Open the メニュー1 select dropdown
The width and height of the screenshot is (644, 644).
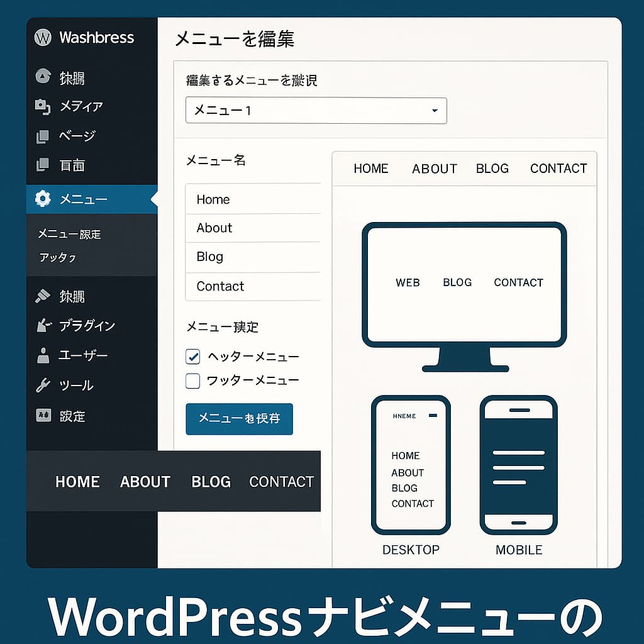(316, 111)
